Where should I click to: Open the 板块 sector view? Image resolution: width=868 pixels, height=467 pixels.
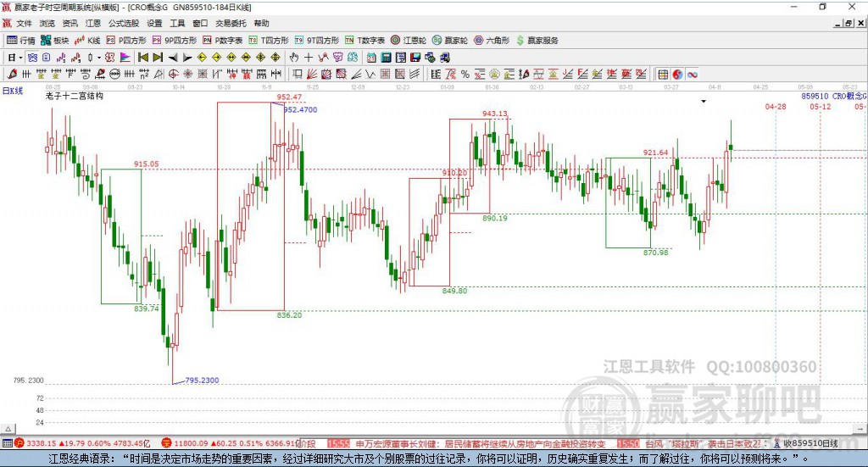tap(55, 41)
